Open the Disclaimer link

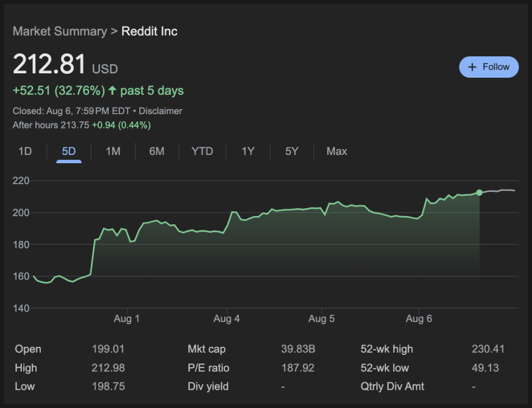(x=160, y=111)
